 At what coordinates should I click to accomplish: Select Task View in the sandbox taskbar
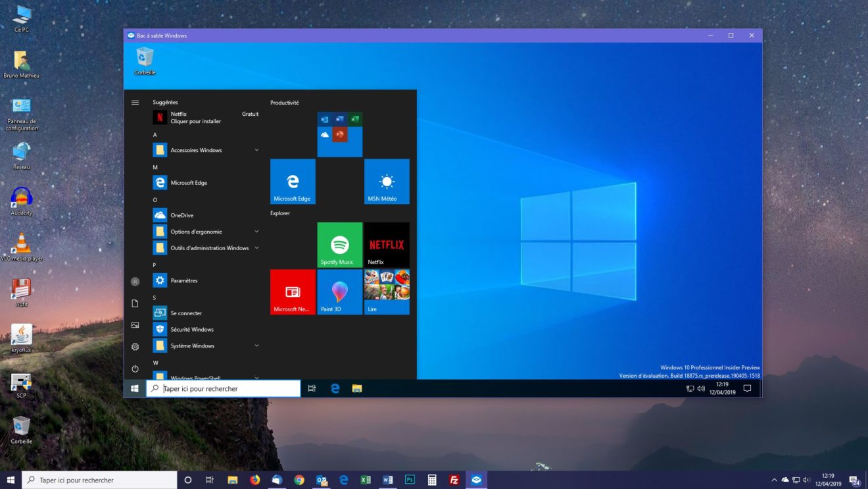(312, 388)
